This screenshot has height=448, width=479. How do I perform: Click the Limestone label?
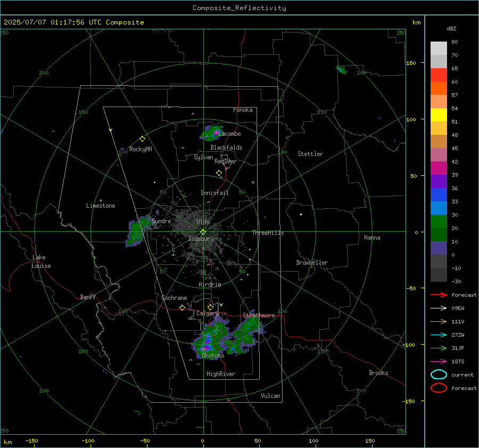tap(101, 206)
